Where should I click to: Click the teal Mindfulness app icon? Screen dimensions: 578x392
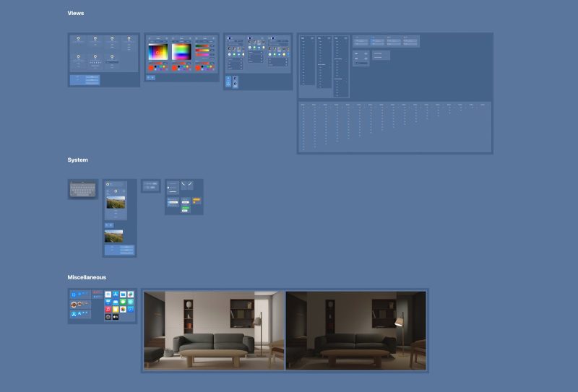[131, 302]
